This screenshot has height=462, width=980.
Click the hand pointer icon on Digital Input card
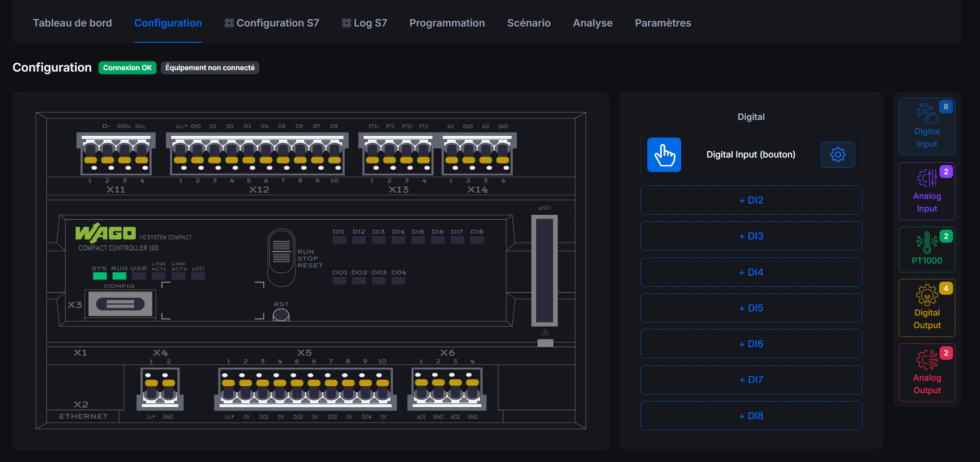(x=664, y=154)
